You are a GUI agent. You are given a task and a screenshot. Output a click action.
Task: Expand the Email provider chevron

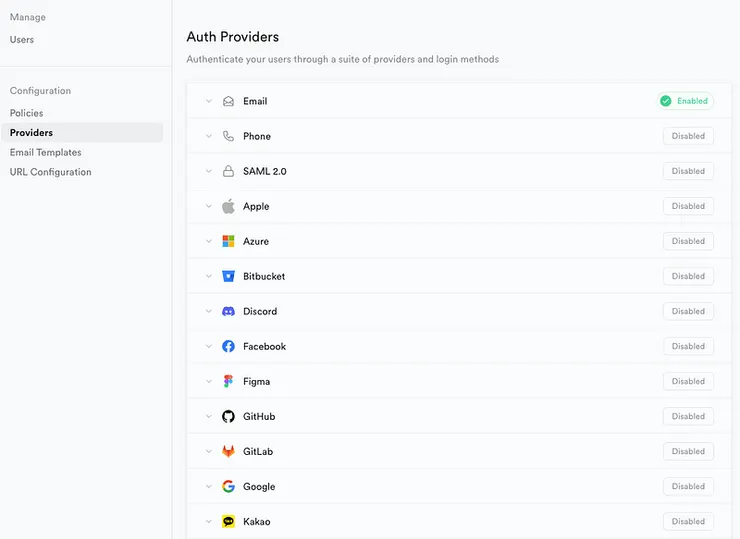pyautogui.click(x=209, y=101)
